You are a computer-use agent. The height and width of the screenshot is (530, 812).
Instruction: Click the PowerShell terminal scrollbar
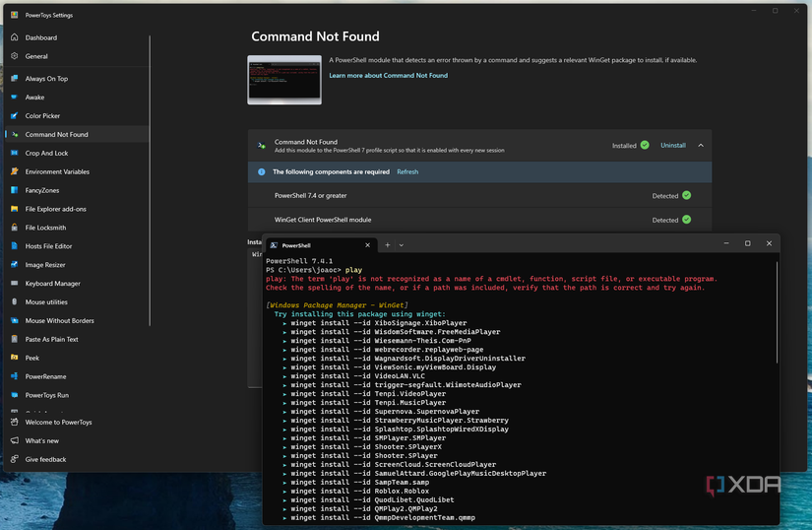[x=777, y=312]
